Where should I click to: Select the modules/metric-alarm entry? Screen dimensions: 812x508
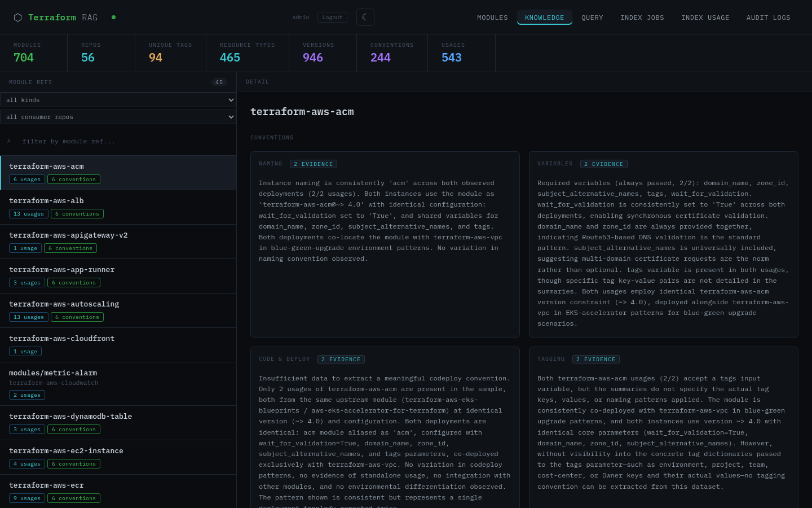coord(118,384)
